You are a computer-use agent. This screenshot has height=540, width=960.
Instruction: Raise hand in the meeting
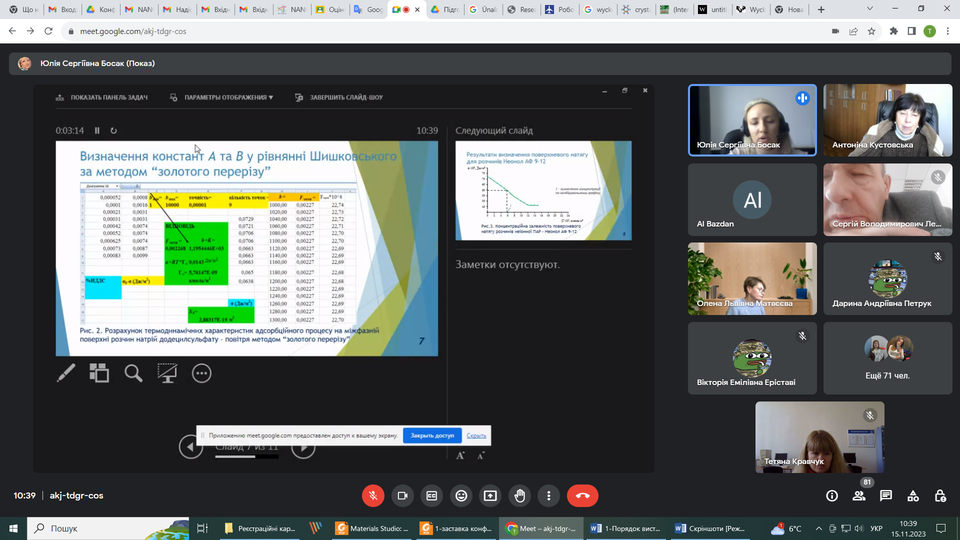(x=519, y=495)
